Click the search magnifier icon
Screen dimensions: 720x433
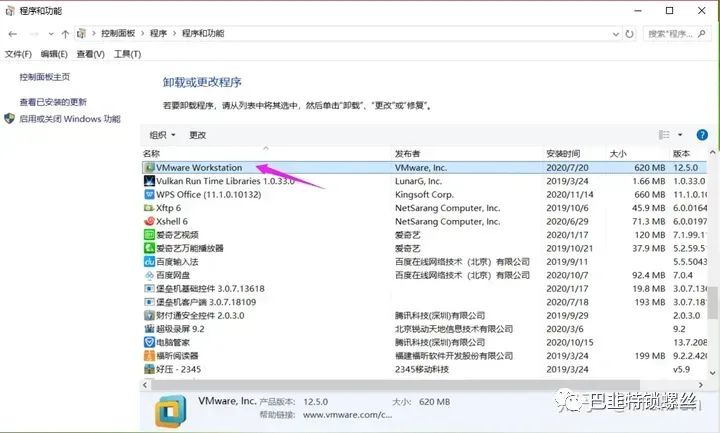click(701, 34)
